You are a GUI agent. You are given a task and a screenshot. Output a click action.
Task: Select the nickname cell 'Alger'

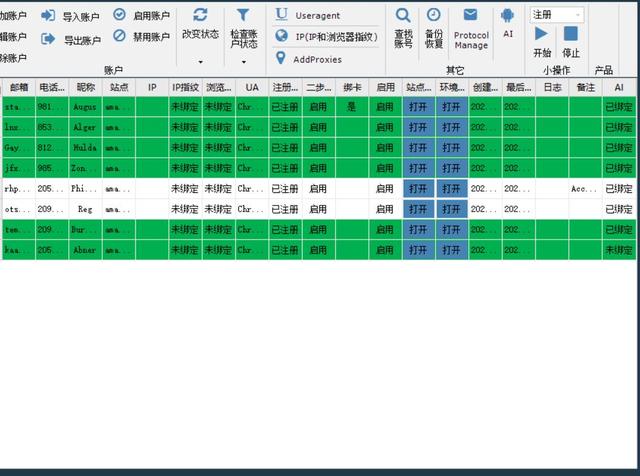pos(85,127)
